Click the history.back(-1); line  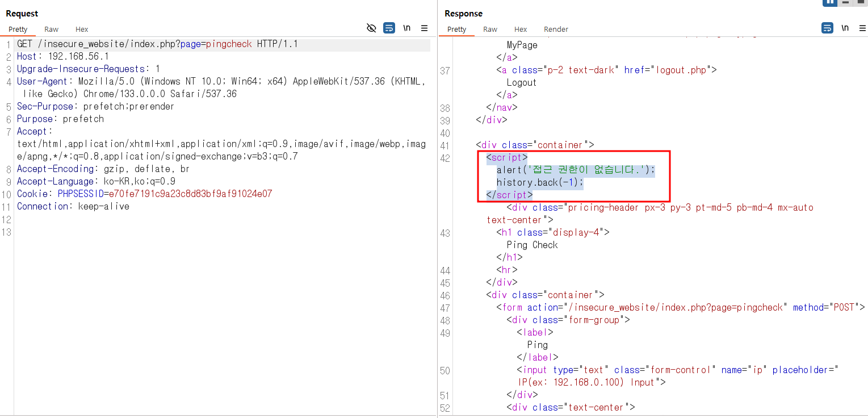[540, 182]
